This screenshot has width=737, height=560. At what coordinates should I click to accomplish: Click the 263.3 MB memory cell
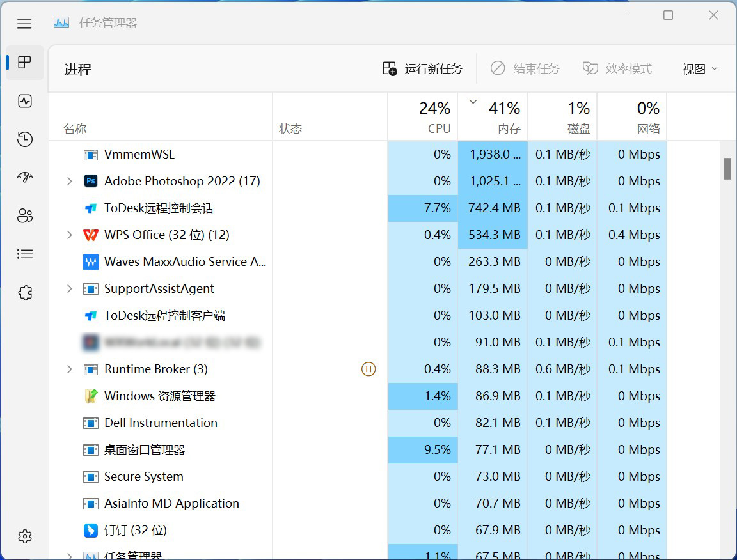493,261
